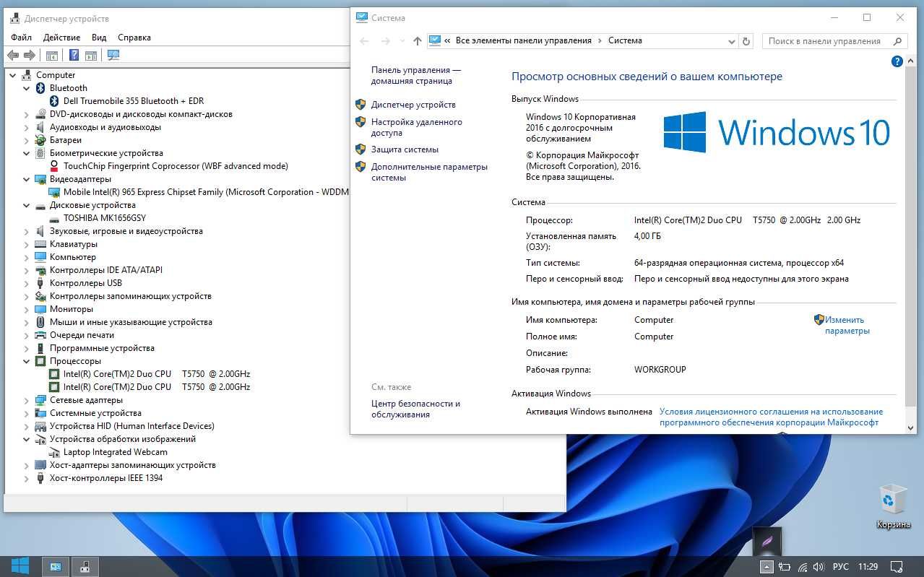Expand DVD-дисководы и дисководы компакт-дисков
Screen dimensions: 924x577
click(27, 114)
